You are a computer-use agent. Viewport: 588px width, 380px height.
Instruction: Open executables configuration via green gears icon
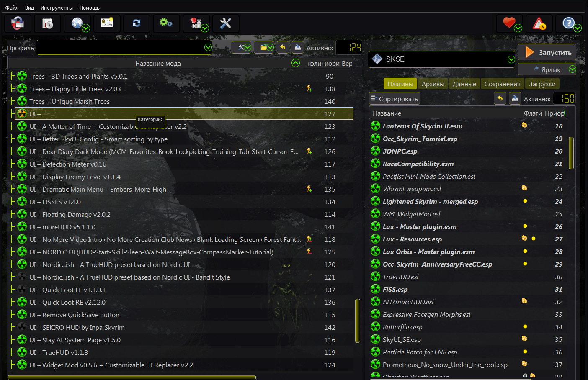tap(166, 23)
